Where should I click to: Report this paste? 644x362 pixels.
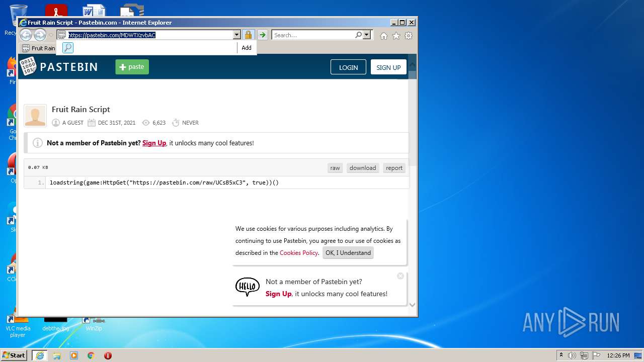(x=394, y=168)
